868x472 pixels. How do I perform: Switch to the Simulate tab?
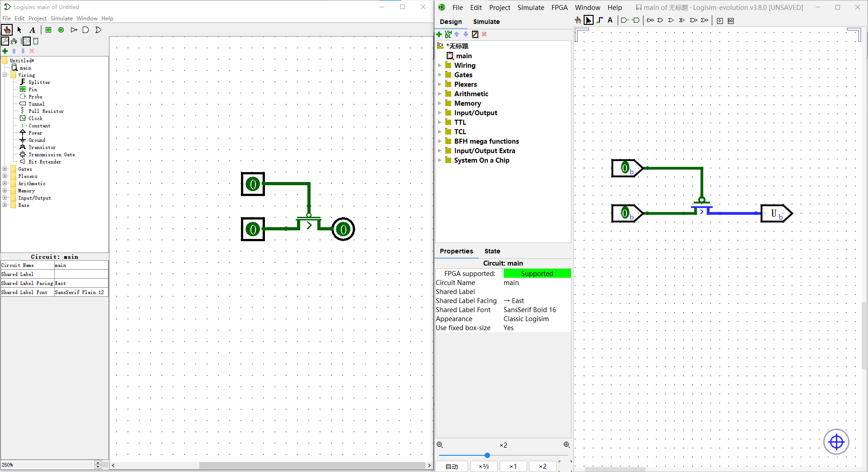pos(486,22)
